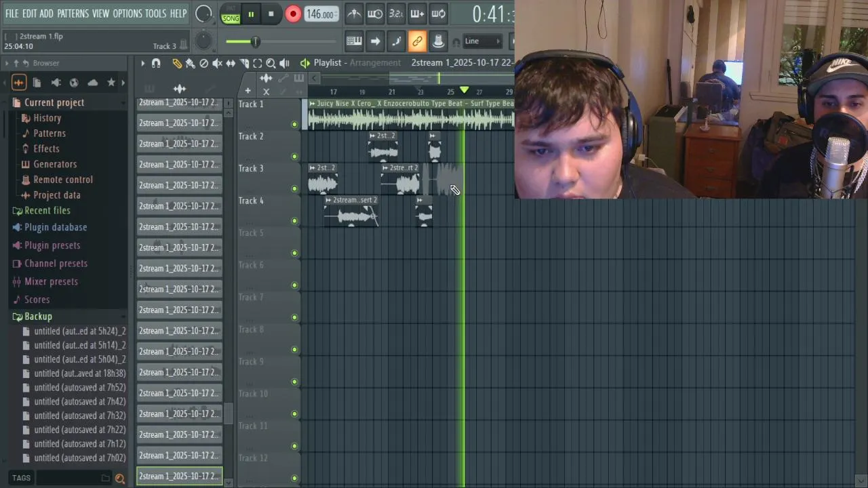
Task: Click the step editing curve icon
Action: [x=396, y=41]
